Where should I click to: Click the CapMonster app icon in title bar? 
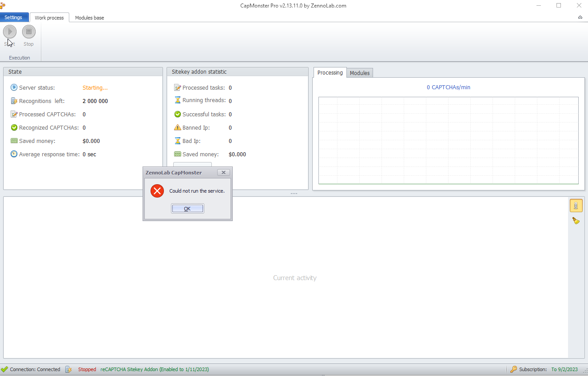[x=3, y=6]
